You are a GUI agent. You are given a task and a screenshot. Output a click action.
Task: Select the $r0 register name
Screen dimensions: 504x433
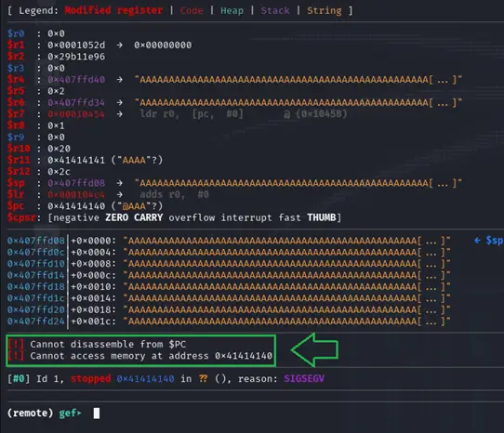click(x=16, y=33)
